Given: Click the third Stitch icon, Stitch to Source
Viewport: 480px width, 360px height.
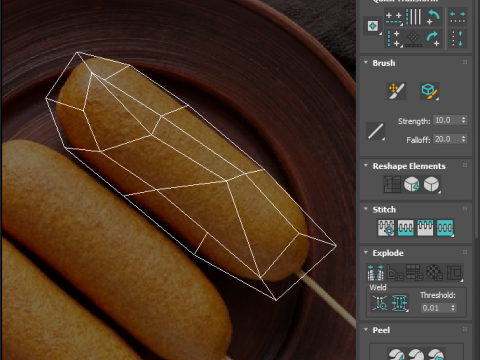Looking at the screenshot, I should [425, 228].
